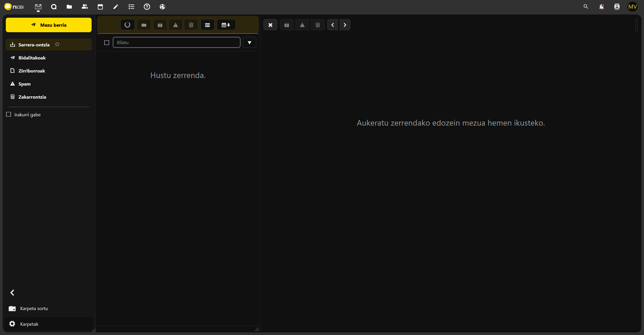
Task: Open the calendar app from top bar
Action: (x=100, y=7)
